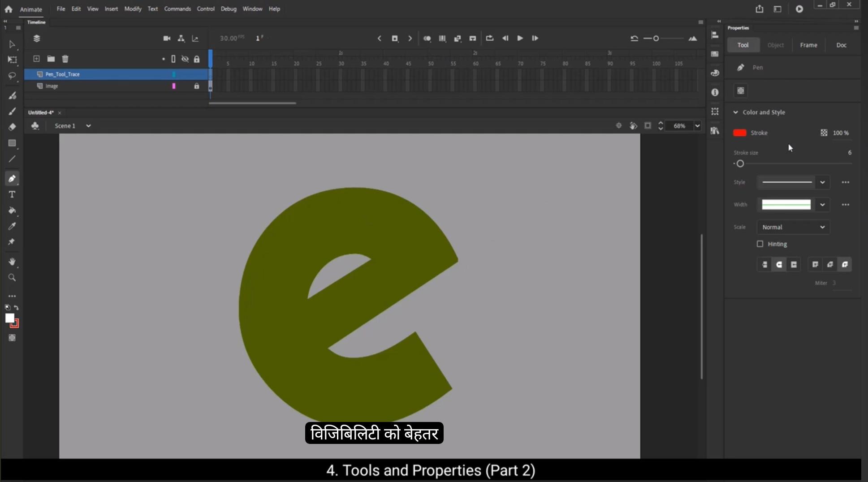
Task: Select the Eyedropper tool
Action: [x=12, y=226]
